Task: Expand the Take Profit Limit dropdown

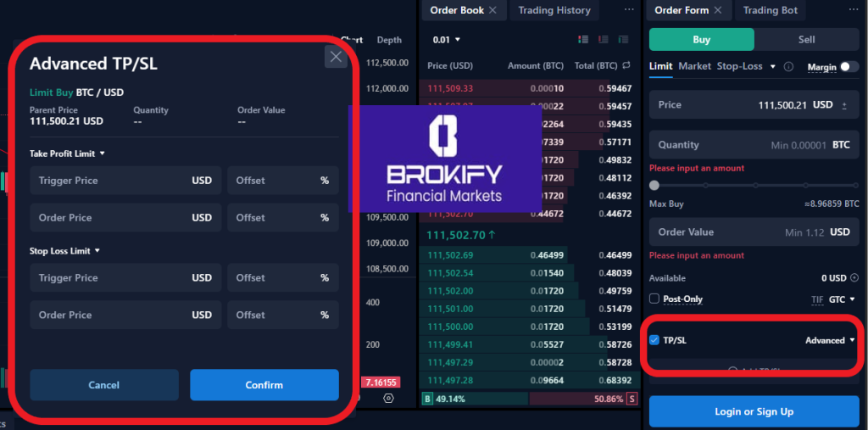Action: (102, 154)
